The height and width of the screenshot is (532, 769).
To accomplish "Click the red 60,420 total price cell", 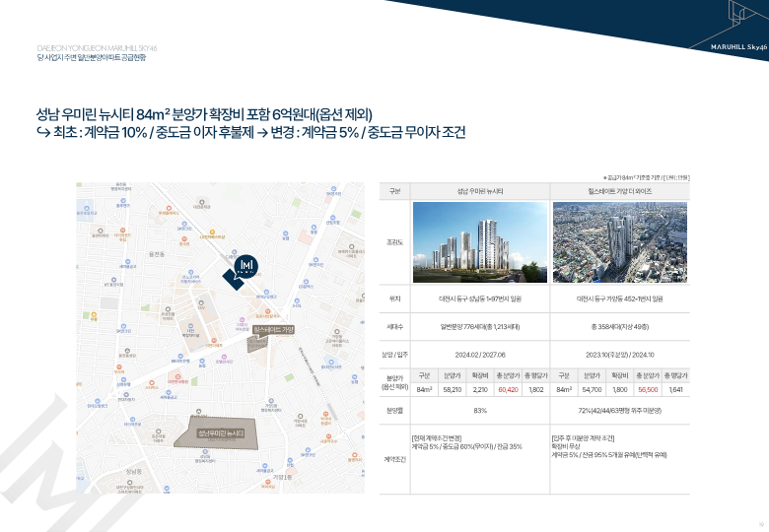I will click(508, 389).
